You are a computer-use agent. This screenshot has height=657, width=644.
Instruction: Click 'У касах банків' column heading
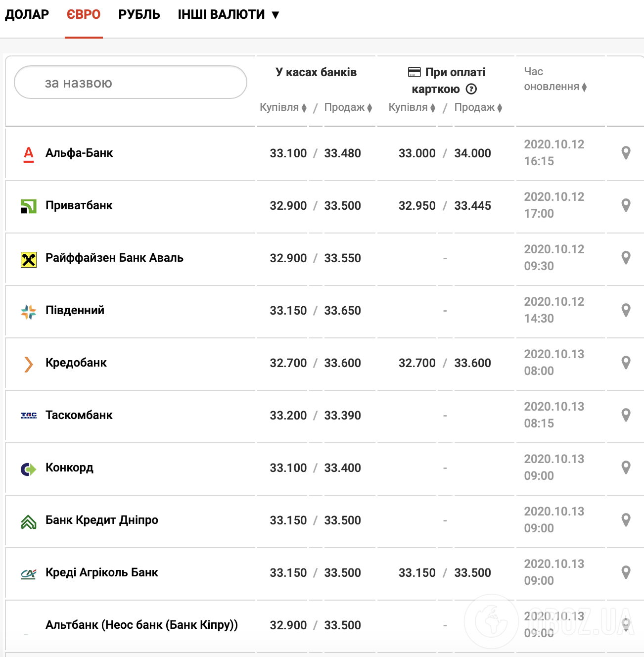click(x=316, y=72)
